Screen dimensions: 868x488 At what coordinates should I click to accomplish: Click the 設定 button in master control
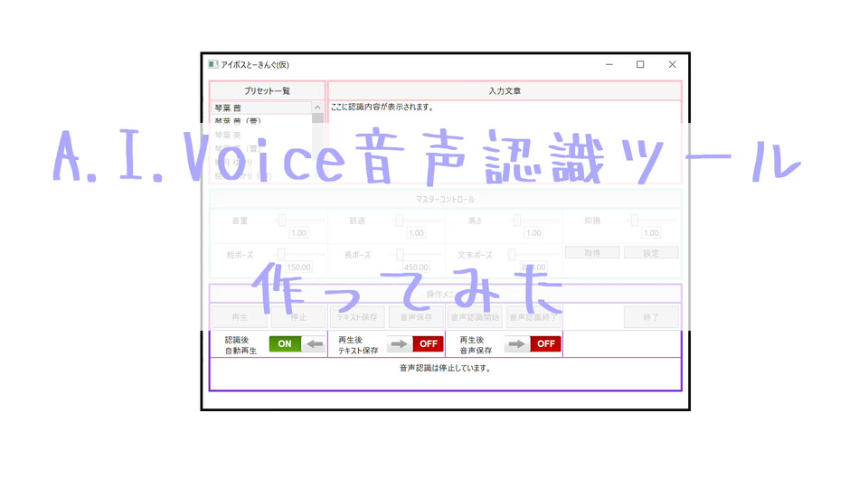pos(651,253)
